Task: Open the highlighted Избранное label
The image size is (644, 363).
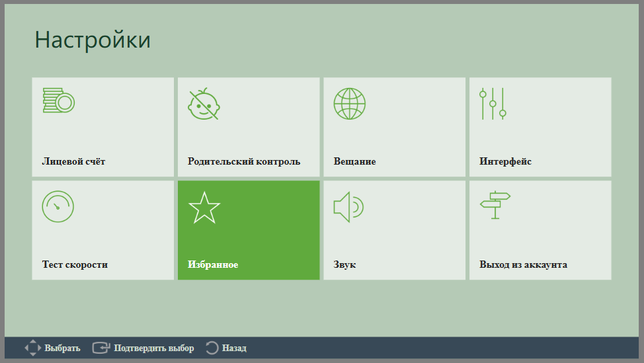Action: coord(213,264)
